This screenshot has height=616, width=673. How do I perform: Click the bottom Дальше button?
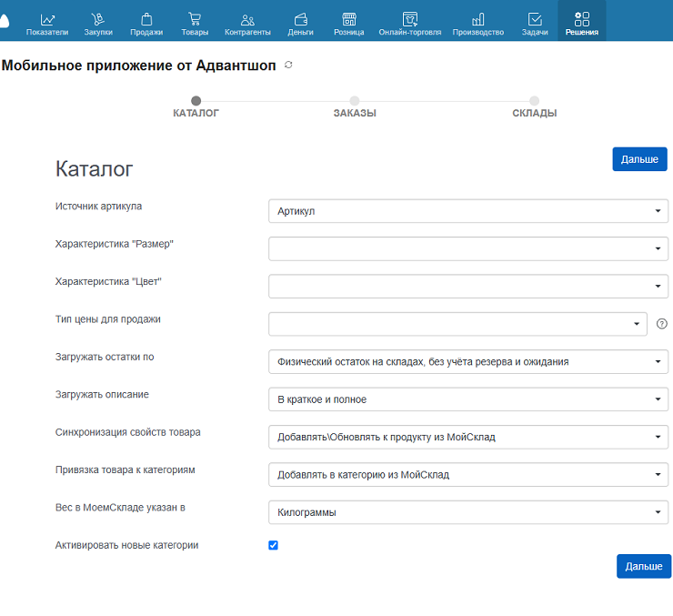click(644, 566)
